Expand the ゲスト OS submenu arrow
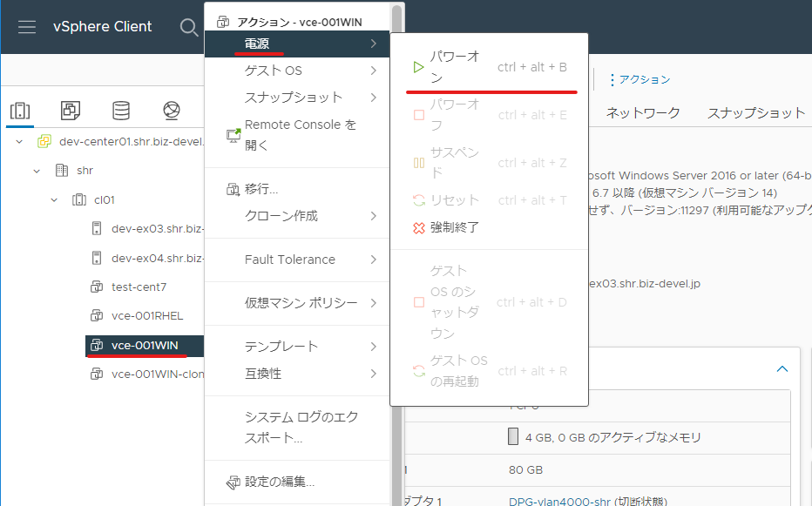 tap(374, 71)
